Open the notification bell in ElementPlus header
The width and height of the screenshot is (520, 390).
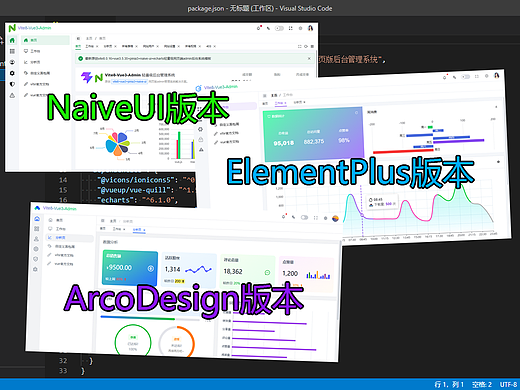tap(445, 77)
